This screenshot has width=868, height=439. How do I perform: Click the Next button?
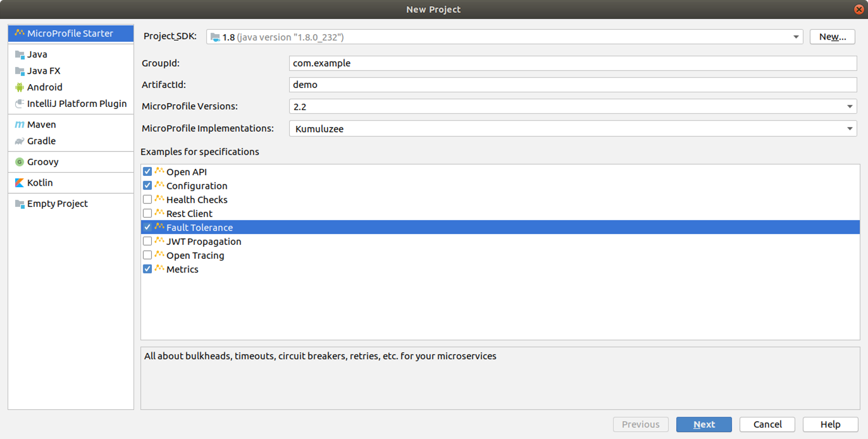click(704, 424)
